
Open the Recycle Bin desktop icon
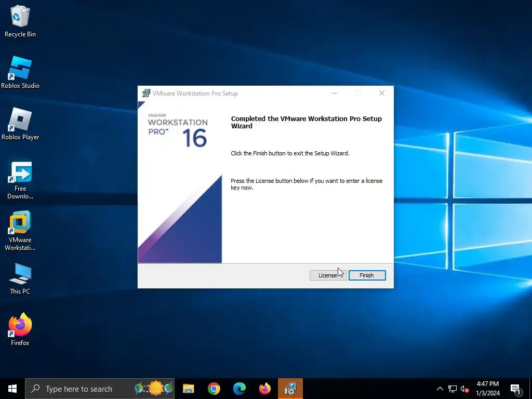[x=20, y=21]
